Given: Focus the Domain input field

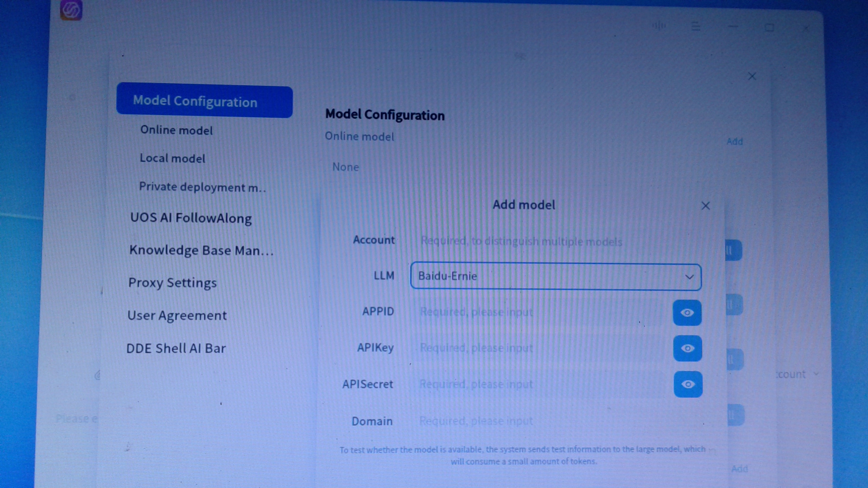Looking at the screenshot, I should [556, 421].
